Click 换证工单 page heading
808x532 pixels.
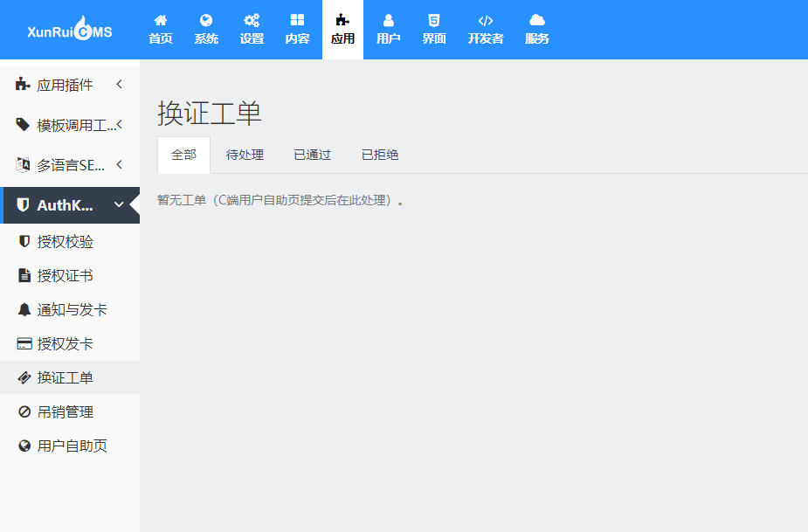[210, 113]
